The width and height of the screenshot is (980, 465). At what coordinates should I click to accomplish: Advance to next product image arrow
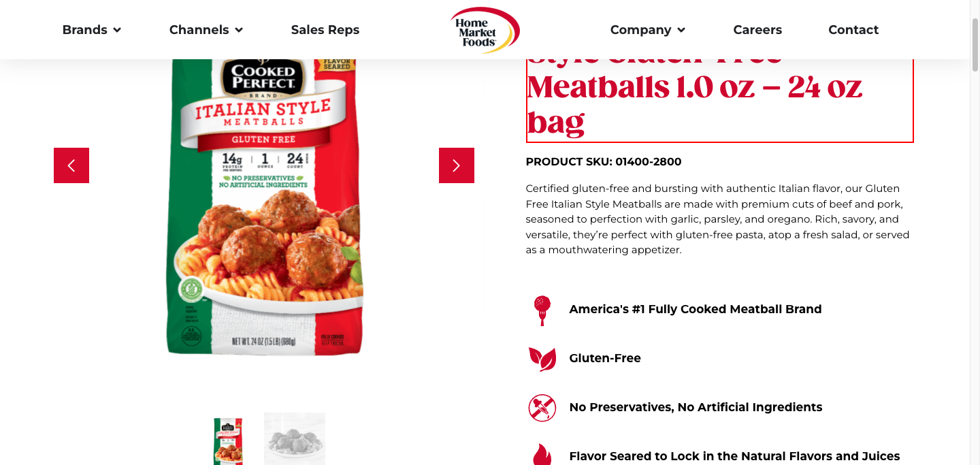[x=457, y=165]
